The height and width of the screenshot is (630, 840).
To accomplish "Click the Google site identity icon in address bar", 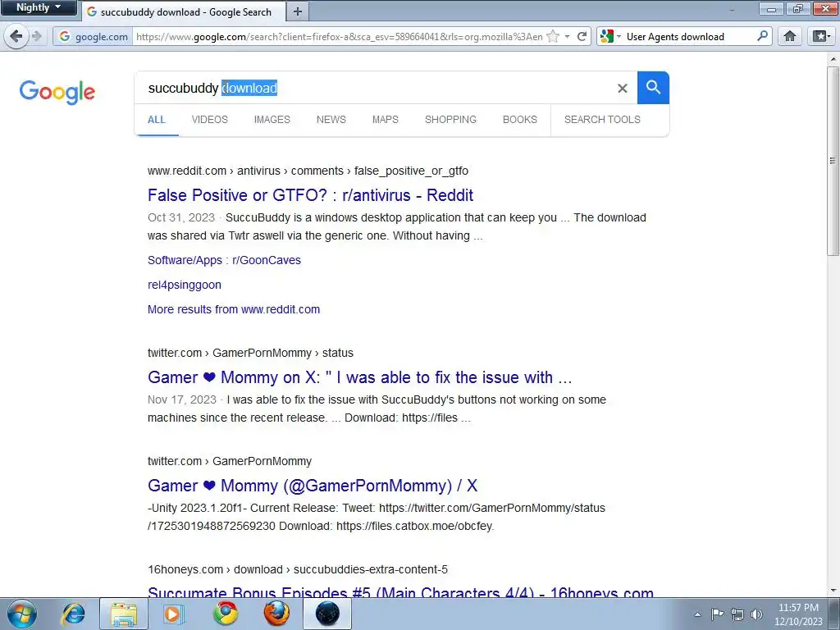I will click(x=65, y=36).
